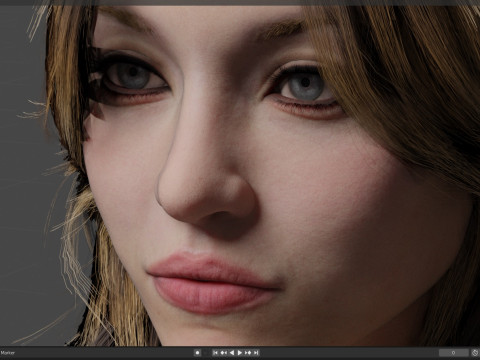Toggle the auto keying record button

[x=197, y=353]
